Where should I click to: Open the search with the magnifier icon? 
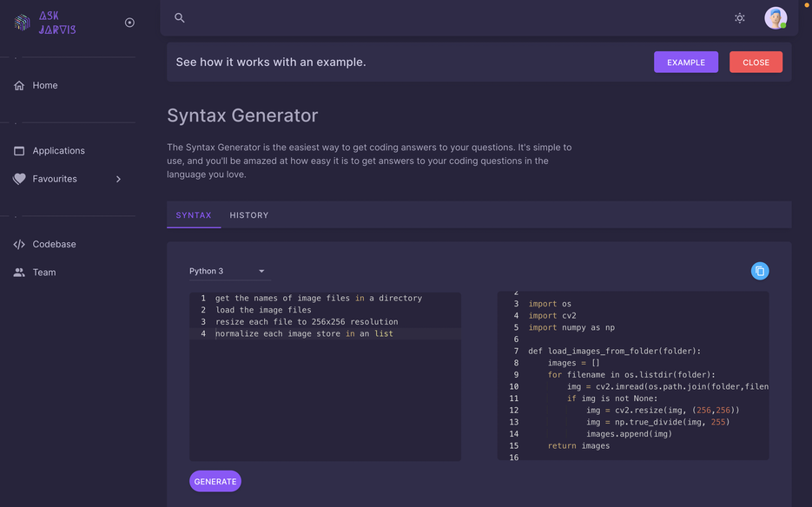point(179,17)
